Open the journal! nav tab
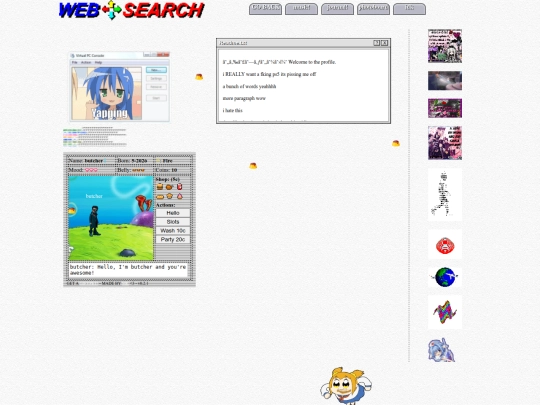 pos(337,9)
